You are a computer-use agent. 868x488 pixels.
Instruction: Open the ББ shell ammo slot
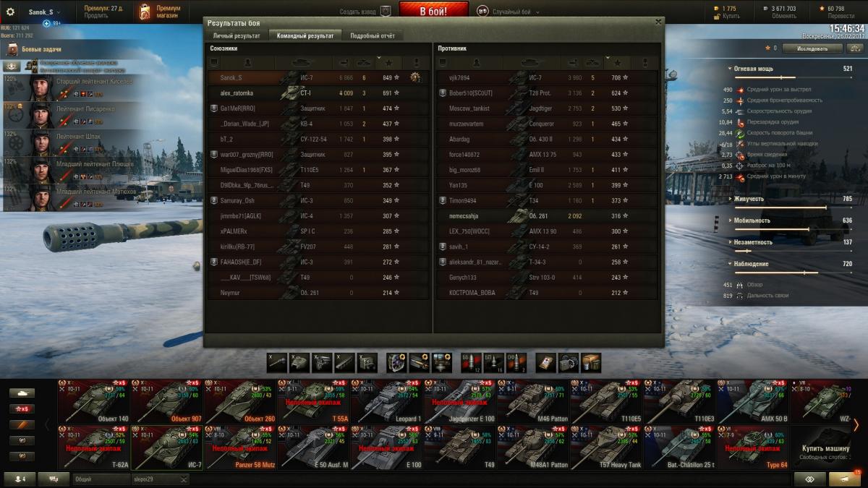[472, 362]
